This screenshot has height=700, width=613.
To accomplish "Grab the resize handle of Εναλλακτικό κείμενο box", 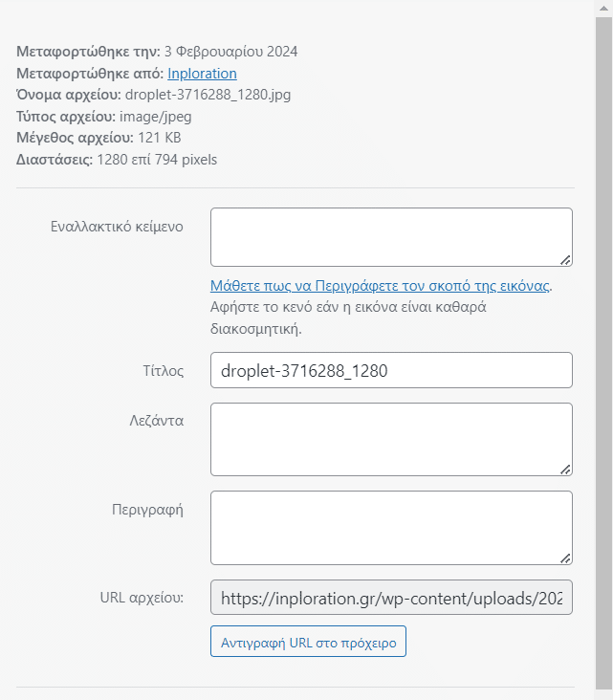I will [565, 260].
